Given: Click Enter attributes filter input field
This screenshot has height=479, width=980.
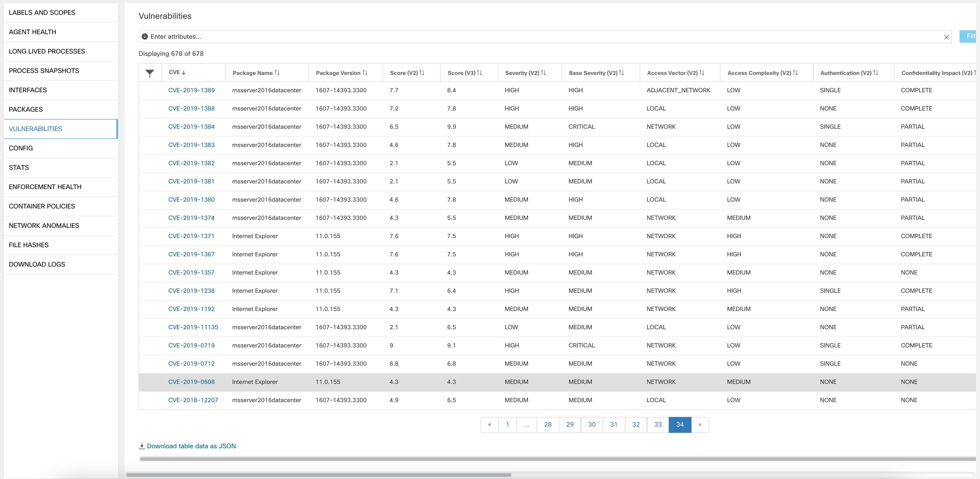Looking at the screenshot, I should pyautogui.click(x=543, y=36).
